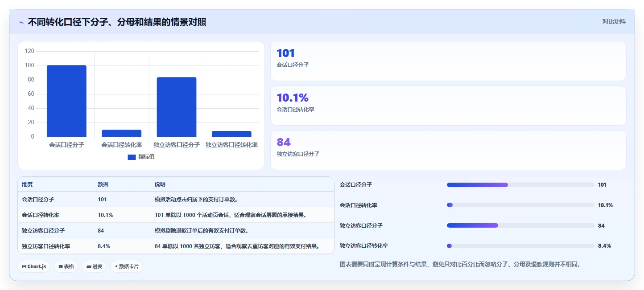This screenshot has height=290, width=644.
Task: Click the page title 不同转化口径下分子、分母和结果的情景对照
Action: pos(117,22)
